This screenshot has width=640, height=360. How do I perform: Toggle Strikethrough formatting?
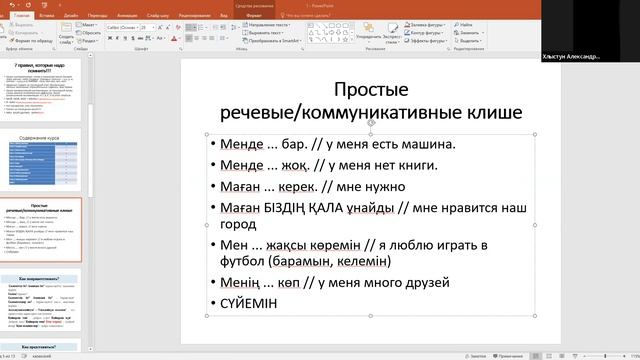click(x=140, y=38)
